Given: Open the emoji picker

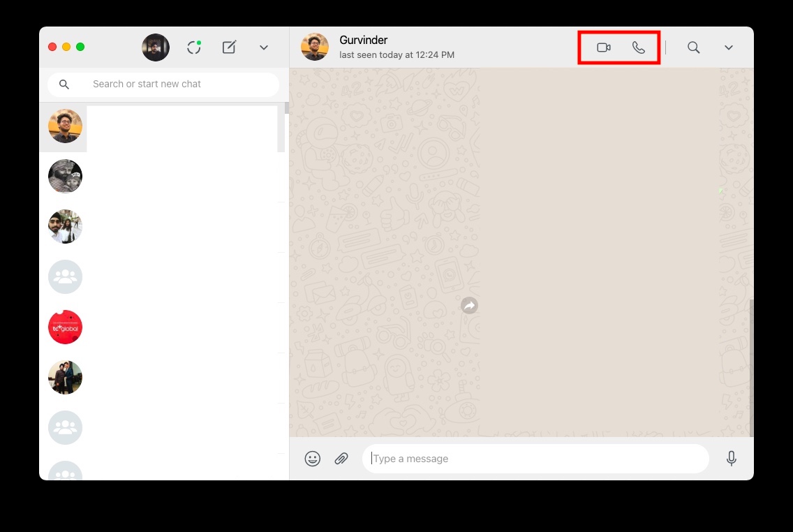Looking at the screenshot, I should coord(312,459).
